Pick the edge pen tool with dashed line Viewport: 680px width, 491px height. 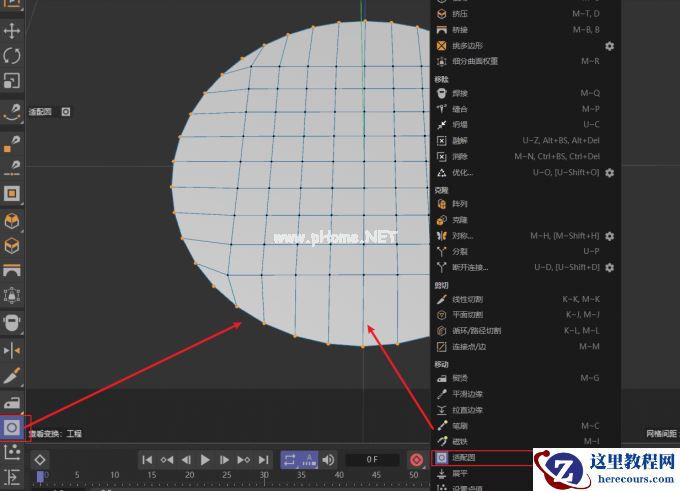(x=12, y=168)
